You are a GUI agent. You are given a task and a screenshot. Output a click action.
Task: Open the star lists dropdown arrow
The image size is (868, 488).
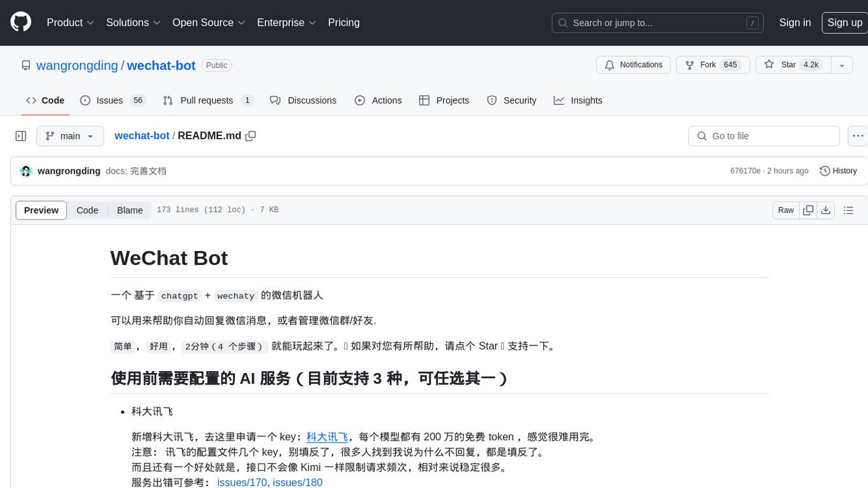tap(842, 65)
